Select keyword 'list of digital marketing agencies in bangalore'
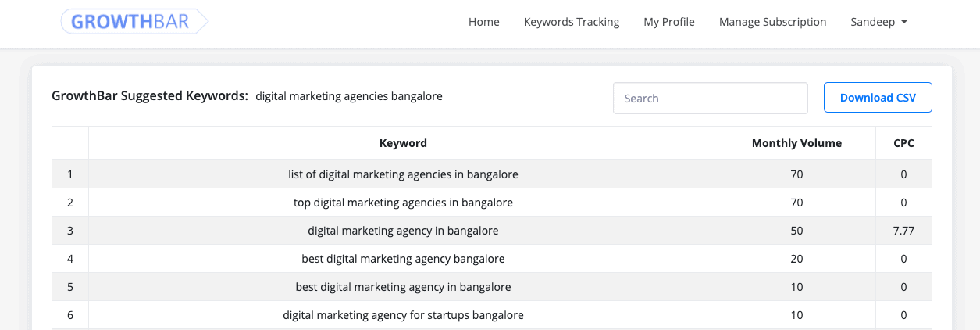 (x=403, y=174)
